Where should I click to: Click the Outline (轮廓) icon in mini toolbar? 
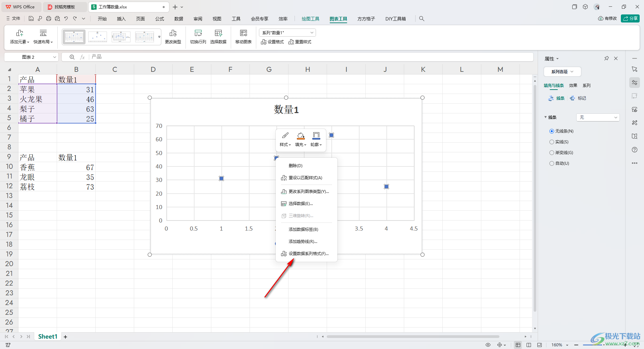[316, 136]
